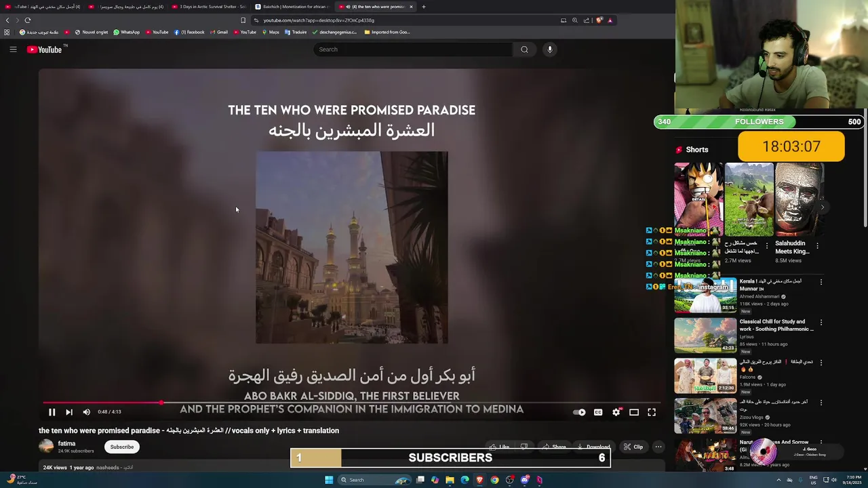Bookmark this page from the address bar

coord(243,20)
